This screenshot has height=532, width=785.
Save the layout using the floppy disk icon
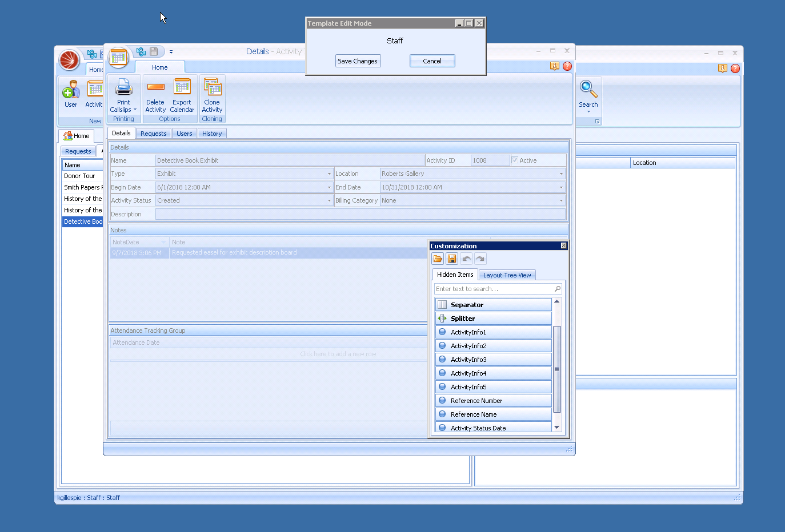coord(452,259)
